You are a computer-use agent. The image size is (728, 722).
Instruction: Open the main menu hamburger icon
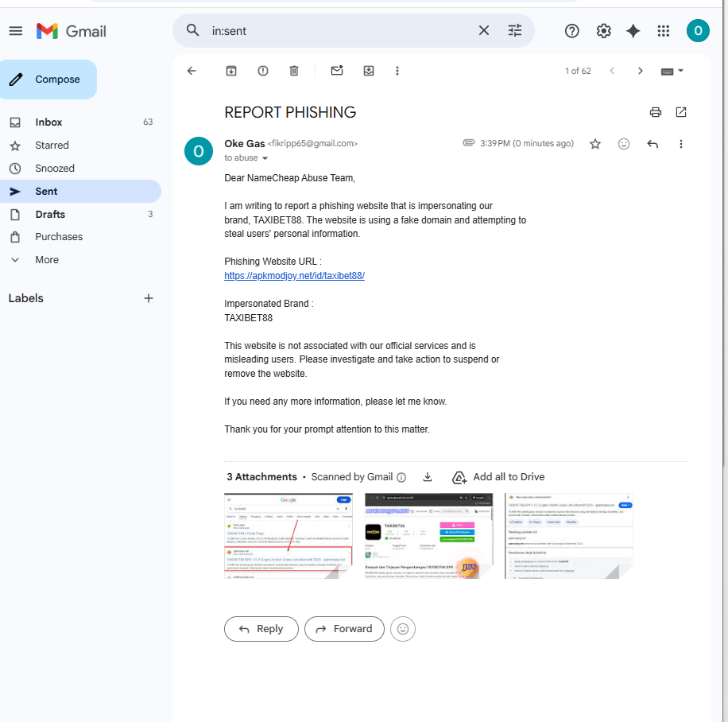(16, 31)
